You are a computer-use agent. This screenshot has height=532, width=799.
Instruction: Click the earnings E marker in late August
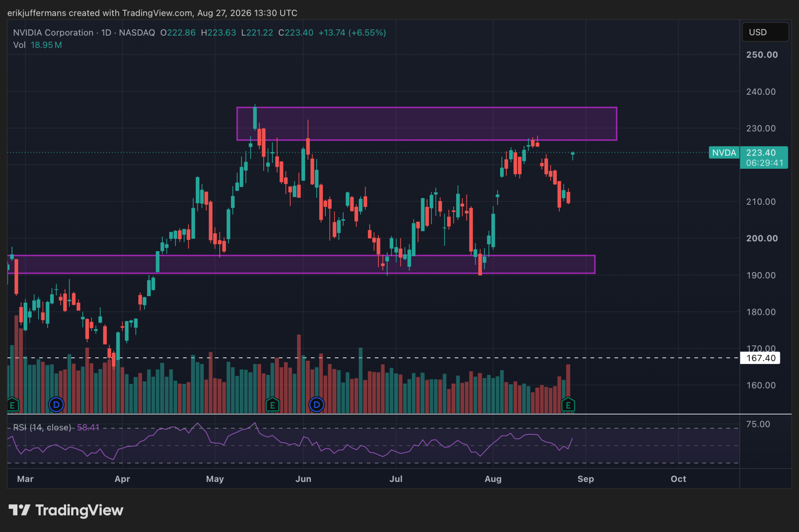pos(568,405)
